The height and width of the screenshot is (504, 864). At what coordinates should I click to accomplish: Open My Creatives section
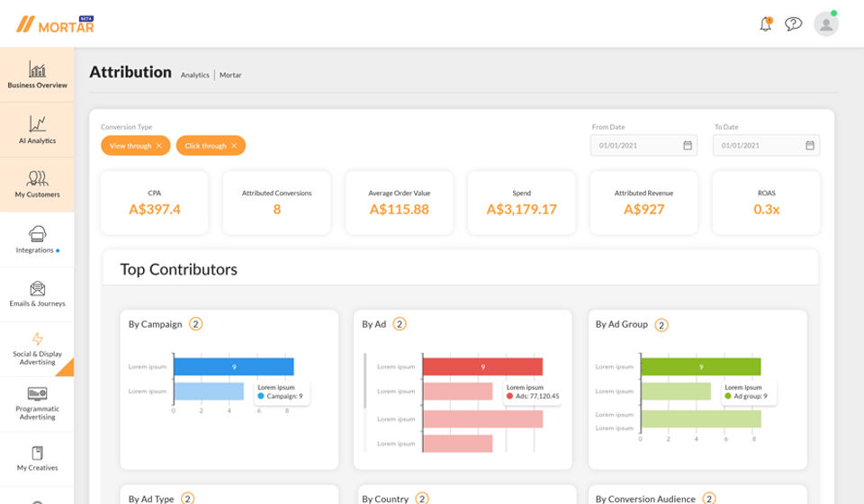click(37, 459)
